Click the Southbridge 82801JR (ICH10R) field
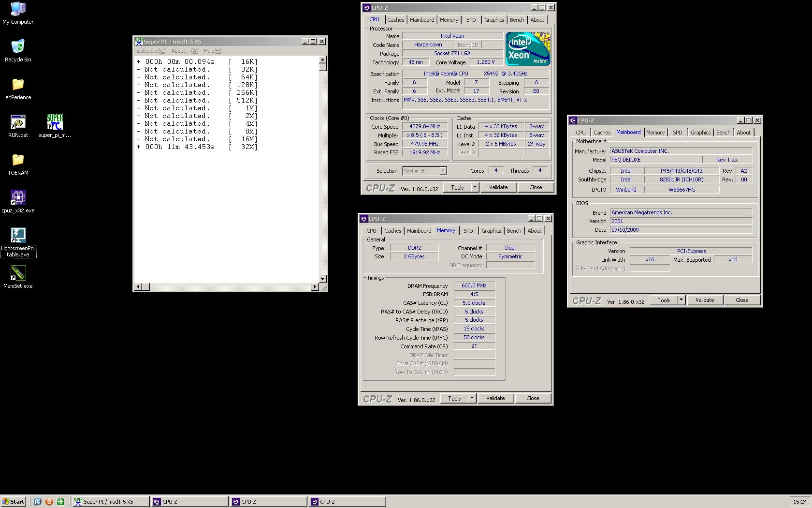This screenshot has width=812, height=508. coord(681,179)
